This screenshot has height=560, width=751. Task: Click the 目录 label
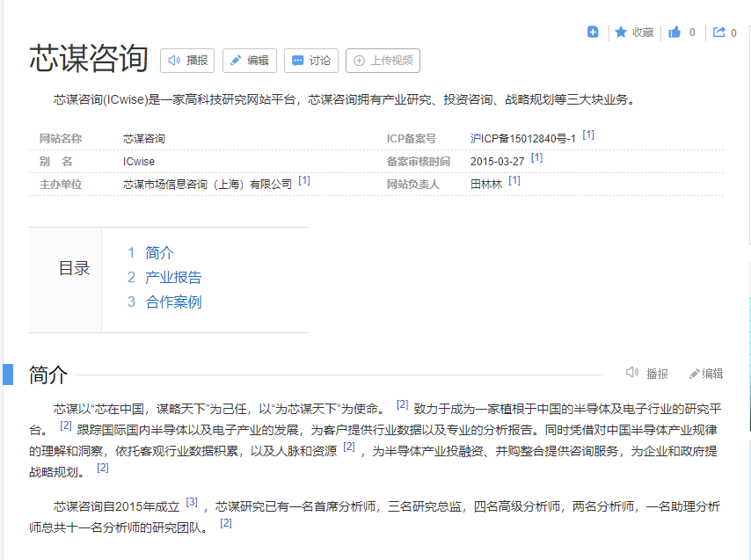point(74,268)
